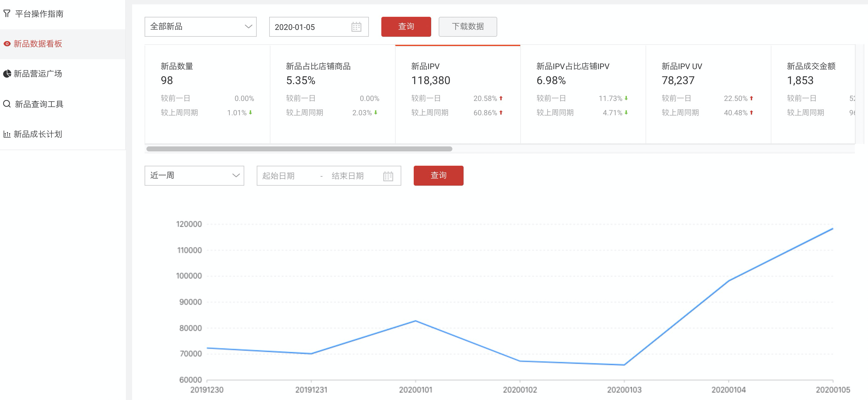Expand the 近一周 period dropdown
Image resolution: width=868 pixels, height=400 pixels.
[194, 176]
